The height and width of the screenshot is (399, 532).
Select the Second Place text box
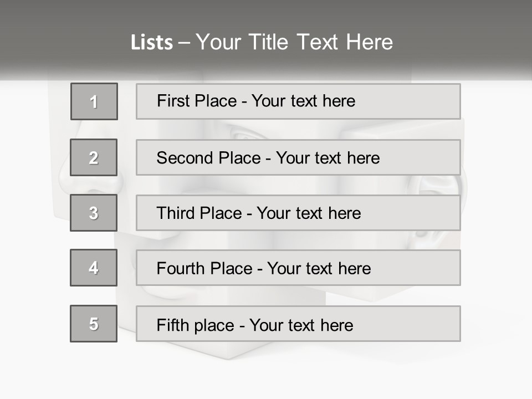[x=298, y=157]
